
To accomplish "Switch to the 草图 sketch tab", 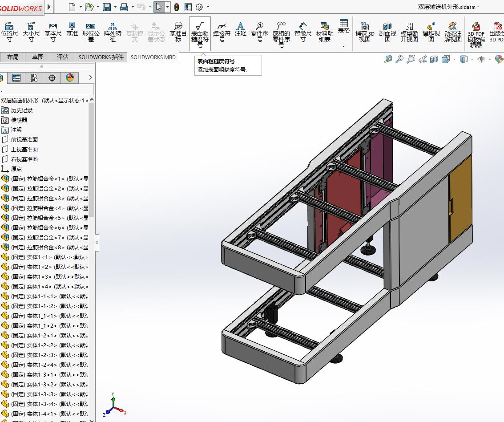I will point(38,57).
